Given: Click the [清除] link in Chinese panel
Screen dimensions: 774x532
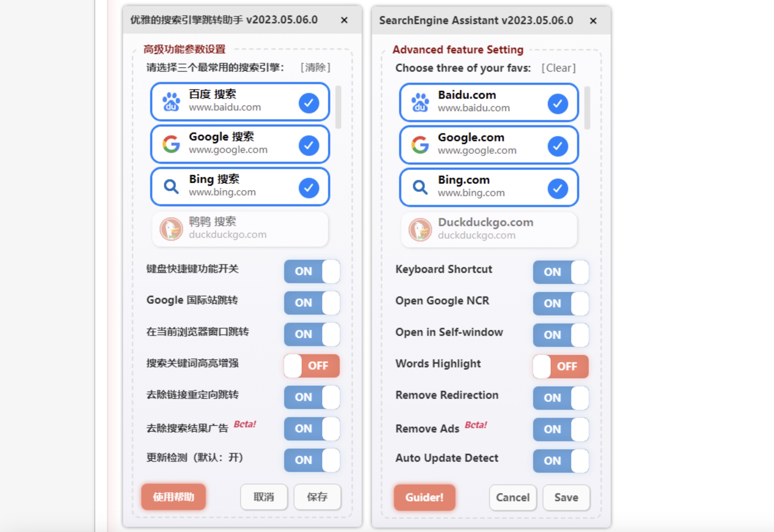Looking at the screenshot, I should pos(315,67).
